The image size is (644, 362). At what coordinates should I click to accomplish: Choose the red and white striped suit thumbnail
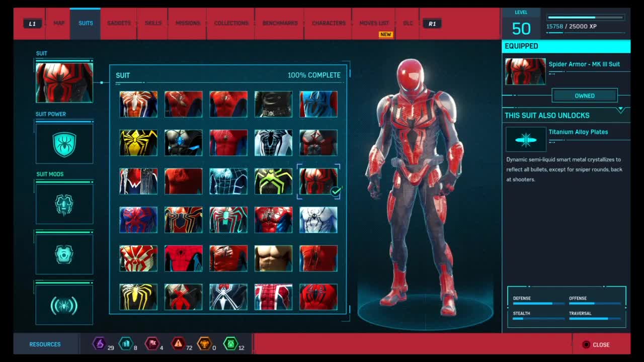pyautogui.click(x=273, y=297)
